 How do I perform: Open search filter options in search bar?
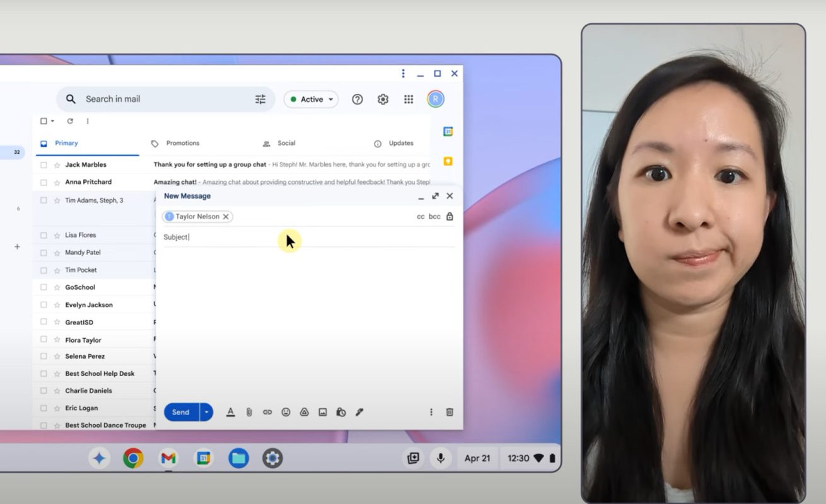coord(260,99)
